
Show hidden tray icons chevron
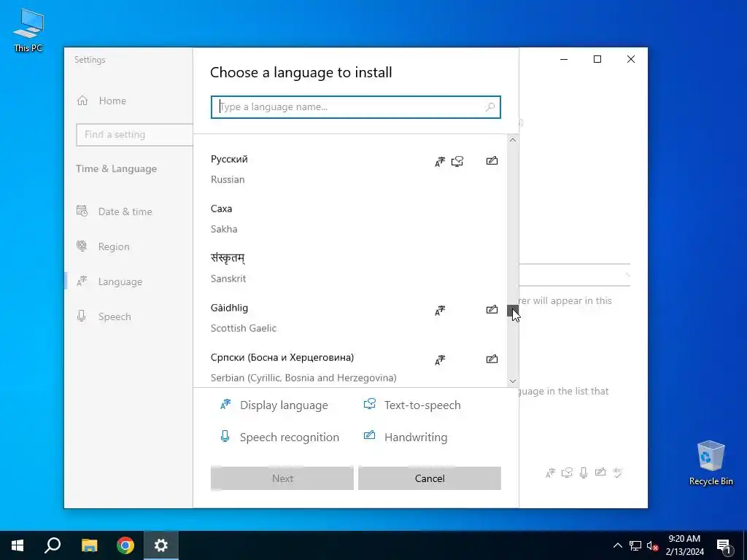(x=617, y=545)
